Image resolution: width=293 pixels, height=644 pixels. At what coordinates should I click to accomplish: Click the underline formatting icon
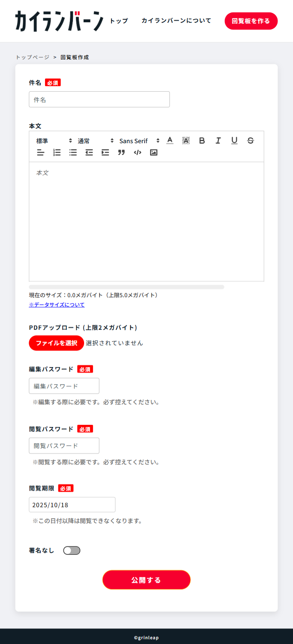(x=234, y=141)
